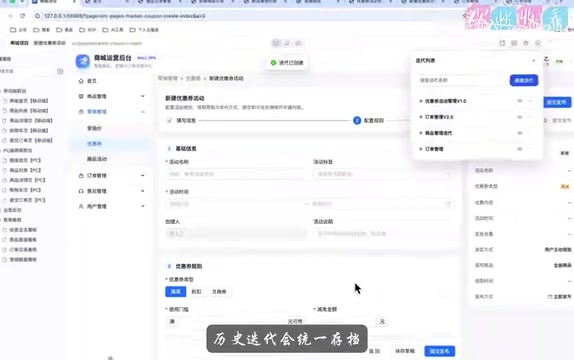Click the preview toolbar's first view icon
The height and width of the screenshot is (360, 574).
click(x=276, y=43)
